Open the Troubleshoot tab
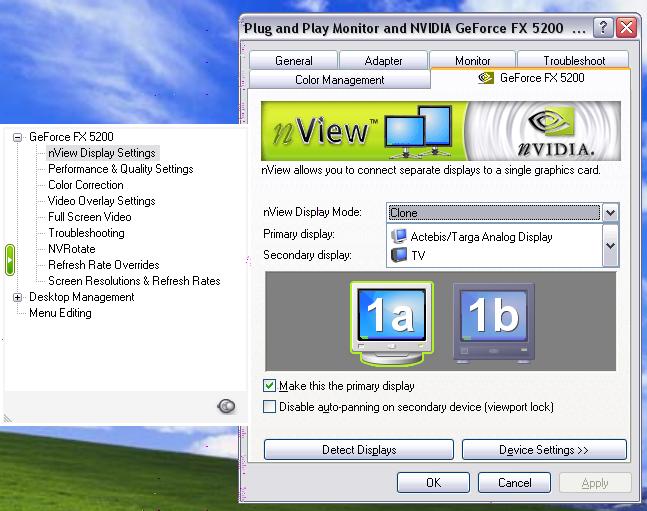 (x=574, y=61)
